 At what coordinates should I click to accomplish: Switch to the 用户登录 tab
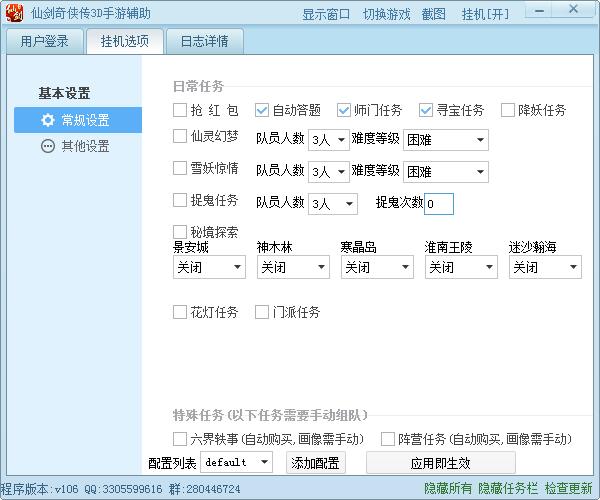click(x=44, y=41)
